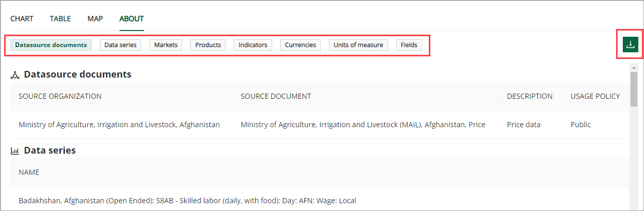The image size is (644, 211).
Task: Jump to the Data series section chip
Action: coord(120,45)
